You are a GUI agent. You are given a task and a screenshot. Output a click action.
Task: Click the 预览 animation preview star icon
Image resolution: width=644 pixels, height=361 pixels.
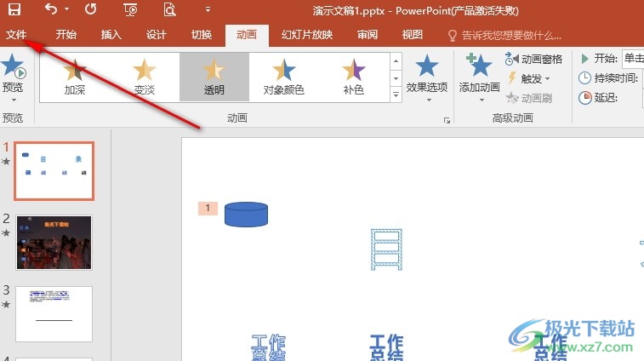coord(13,66)
